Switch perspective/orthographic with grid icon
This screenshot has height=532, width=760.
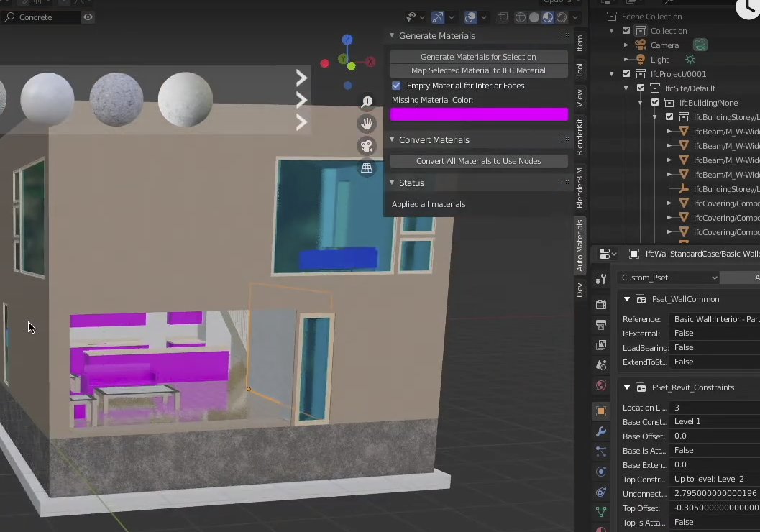367,168
